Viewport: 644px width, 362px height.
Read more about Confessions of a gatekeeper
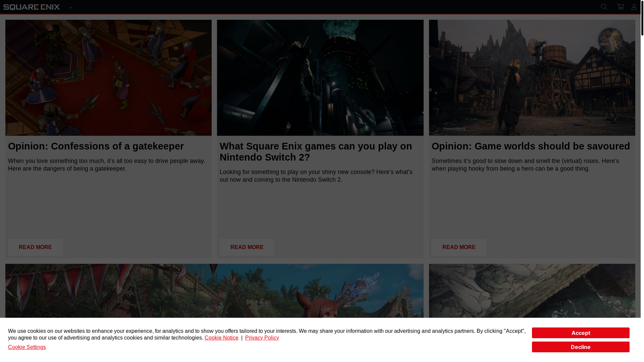coord(35,247)
